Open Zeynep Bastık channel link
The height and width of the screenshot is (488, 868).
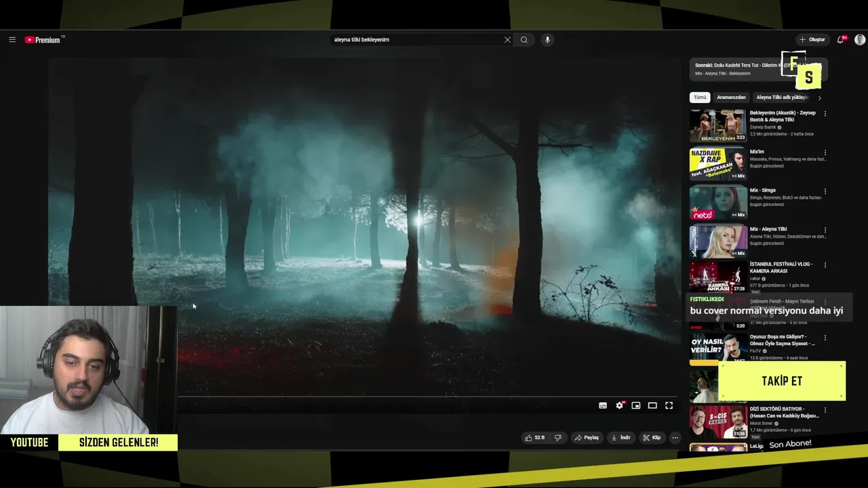point(763,127)
